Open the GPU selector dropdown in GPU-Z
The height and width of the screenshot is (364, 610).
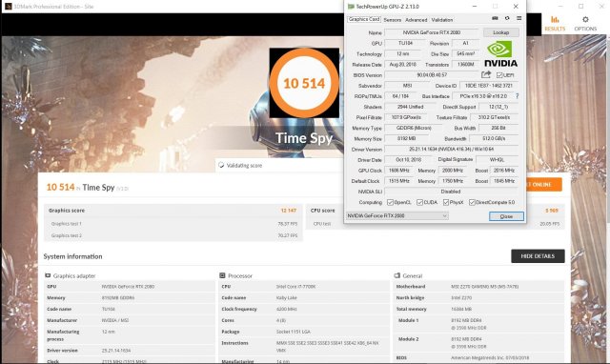(396, 215)
